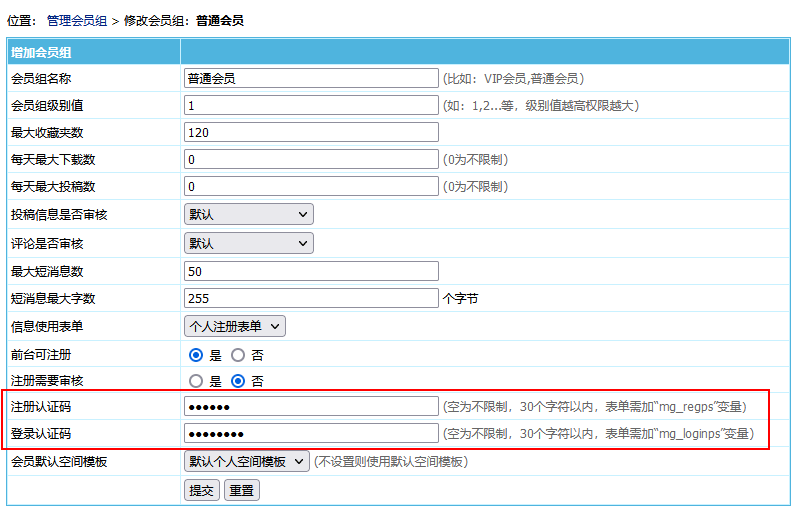Screen dimensions: 797x532
Task: Select 否 for 注册需要审核
Action: pyautogui.click(x=238, y=381)
